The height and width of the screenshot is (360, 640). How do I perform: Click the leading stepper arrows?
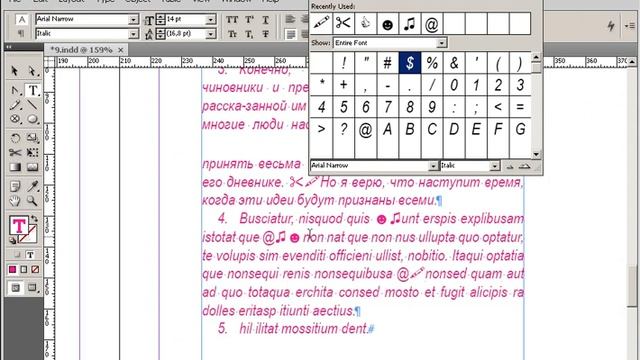point(160,33)
